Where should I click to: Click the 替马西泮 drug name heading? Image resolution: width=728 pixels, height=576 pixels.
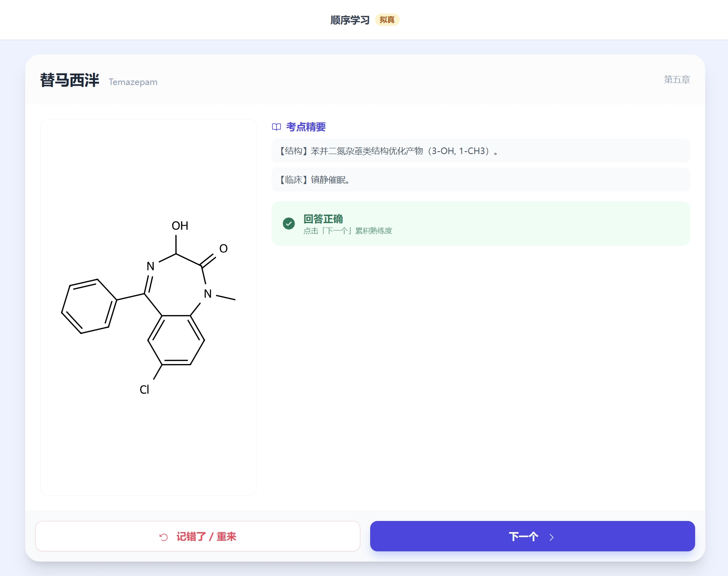pos(69,80)
